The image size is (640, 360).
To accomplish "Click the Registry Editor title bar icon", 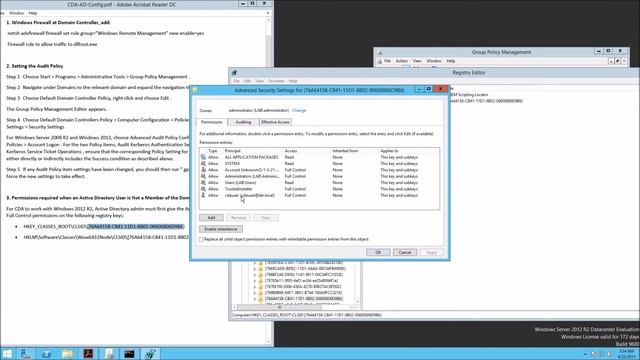I will coord(234,73).
